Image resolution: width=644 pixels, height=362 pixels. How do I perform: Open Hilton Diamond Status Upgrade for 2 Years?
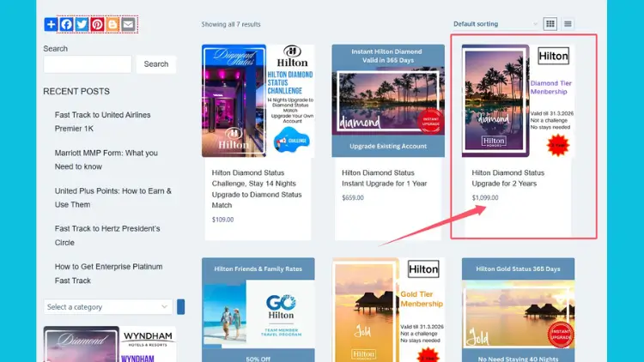click(x=508, y=178)
